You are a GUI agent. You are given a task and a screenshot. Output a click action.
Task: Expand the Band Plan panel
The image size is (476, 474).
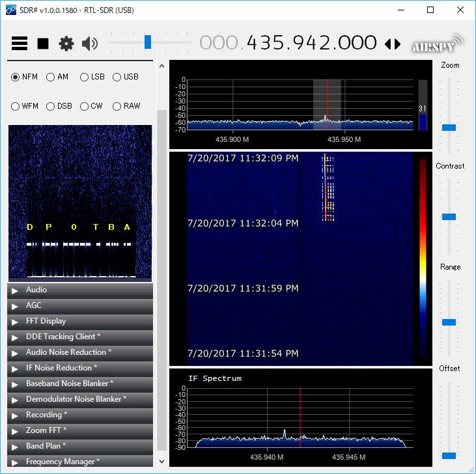tap(45, 446)
